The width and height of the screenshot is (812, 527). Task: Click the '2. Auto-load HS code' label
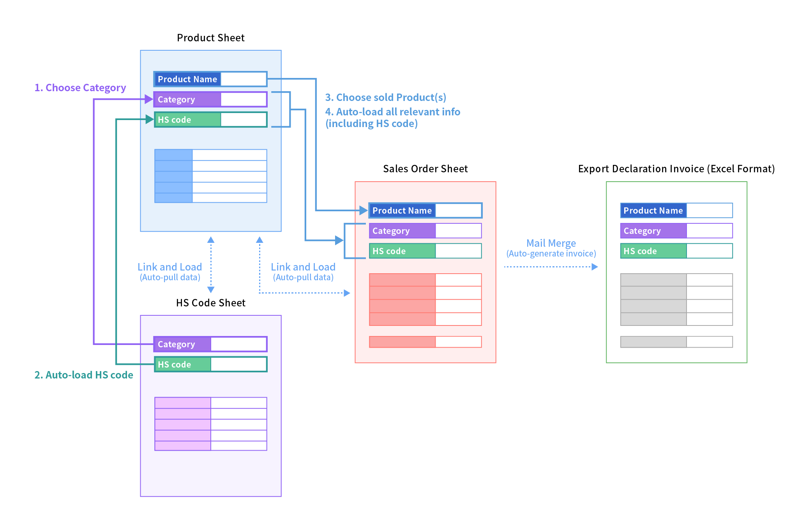(x=84, y=375)
